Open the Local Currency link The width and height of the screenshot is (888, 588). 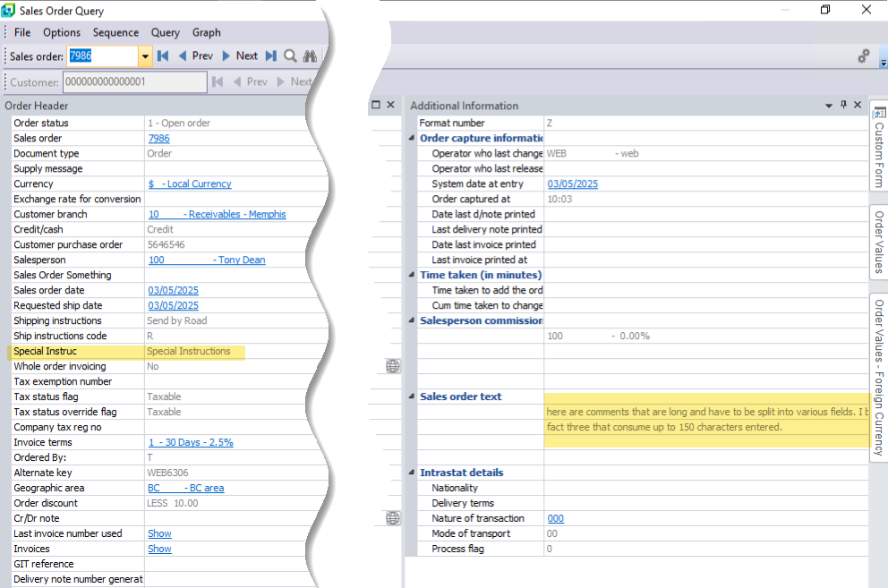(x=190, y=184)
